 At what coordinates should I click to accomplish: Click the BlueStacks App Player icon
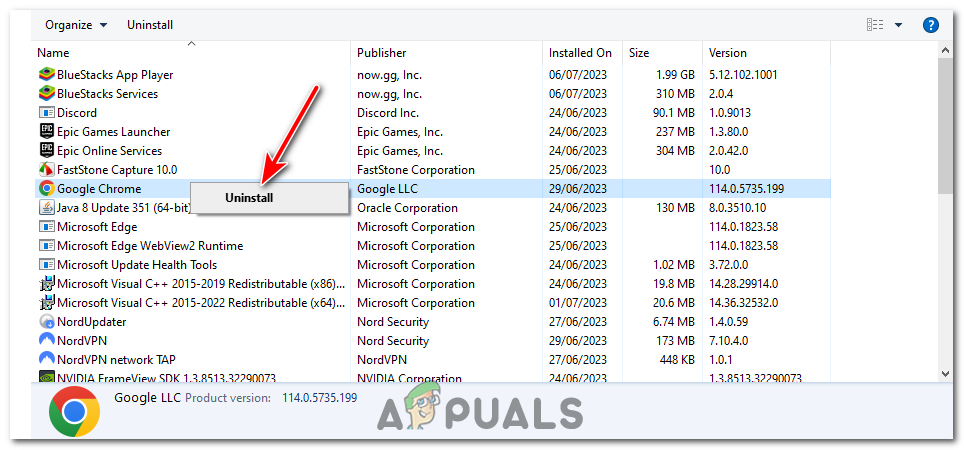[x=46, y=75]
